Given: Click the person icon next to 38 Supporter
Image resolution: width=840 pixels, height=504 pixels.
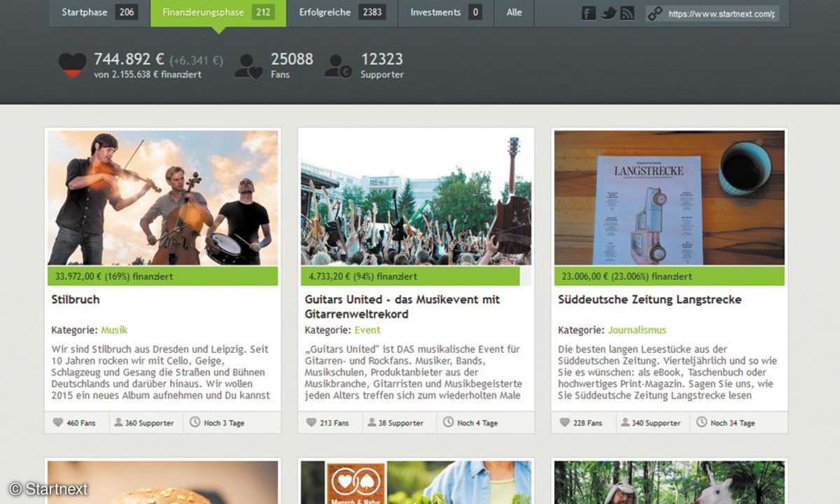Looking at the screenshot, I should click(x=372, y=423).
